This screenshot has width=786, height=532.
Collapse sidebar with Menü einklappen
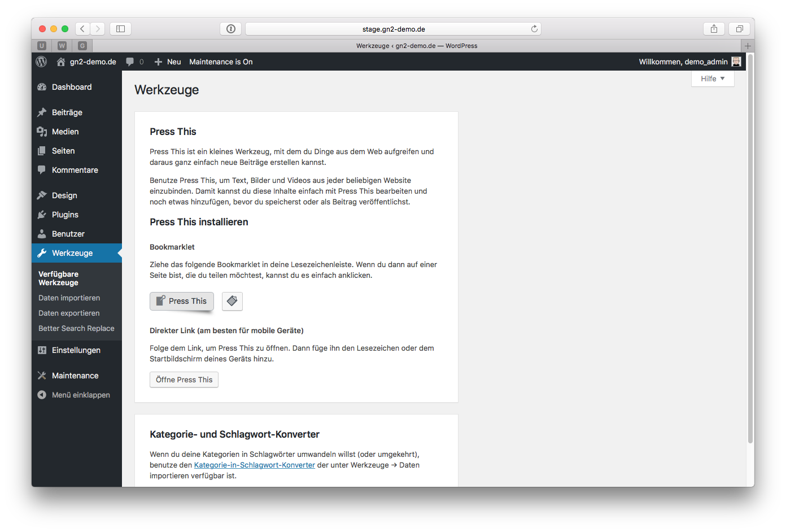coord(77,395)
